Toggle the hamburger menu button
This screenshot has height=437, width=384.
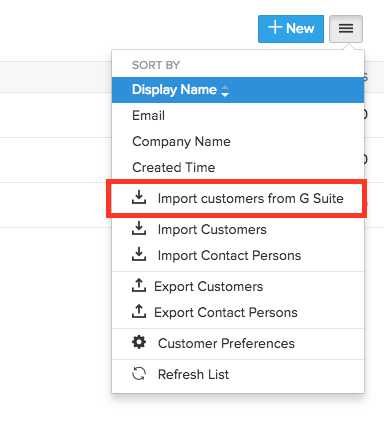[346, 29]
